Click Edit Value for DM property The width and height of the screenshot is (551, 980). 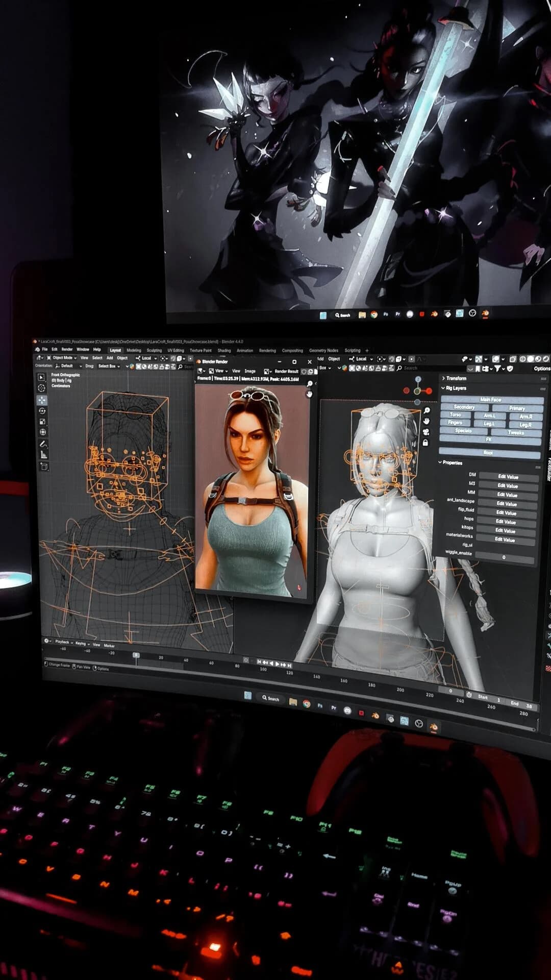pyautogui.click(x=508, y=477)
